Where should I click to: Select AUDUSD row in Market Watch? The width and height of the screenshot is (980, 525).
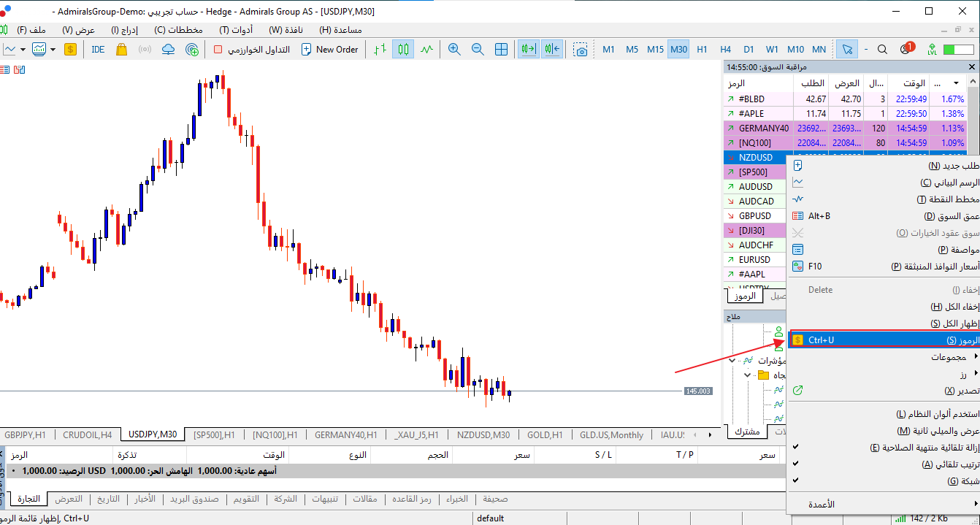click(x=755, y=186)
